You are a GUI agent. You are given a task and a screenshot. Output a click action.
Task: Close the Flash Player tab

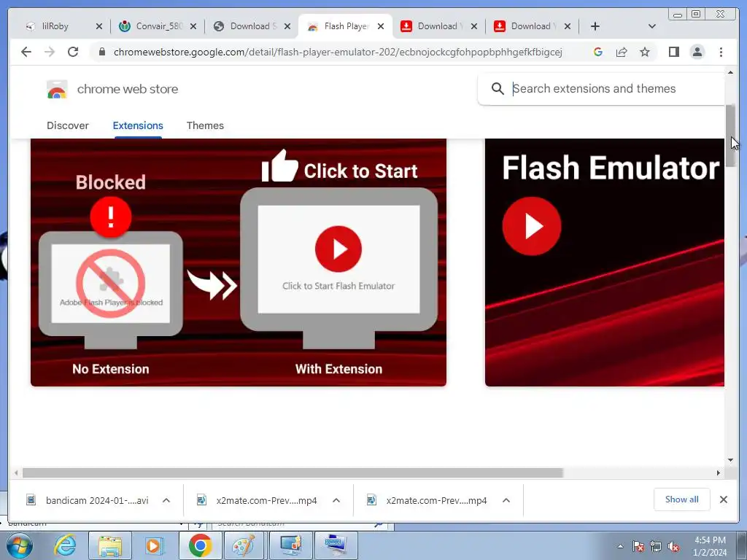381,26
